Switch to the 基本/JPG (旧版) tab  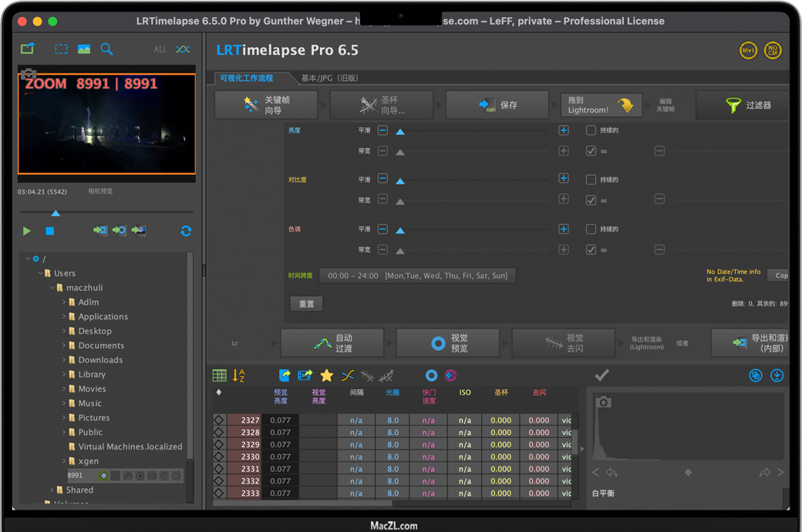pos(329,78)
